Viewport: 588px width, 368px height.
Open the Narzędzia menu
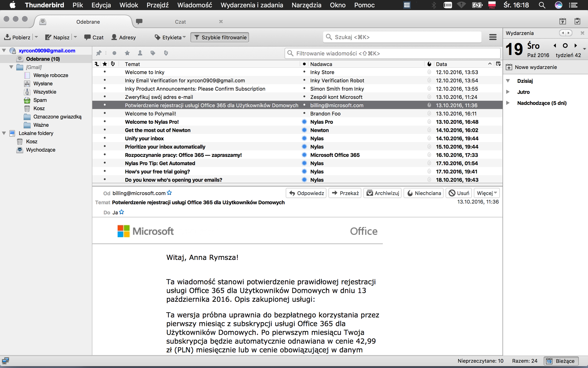[x=306, y=5]
